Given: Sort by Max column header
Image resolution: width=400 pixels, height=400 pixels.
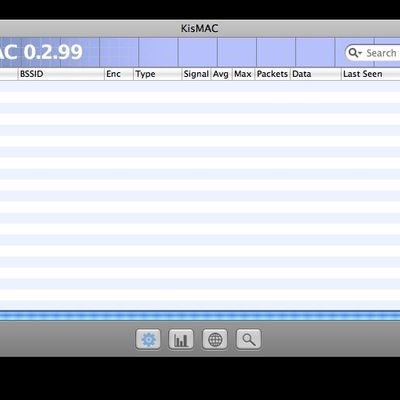Looking at the screenshot, I should point(243,74).
